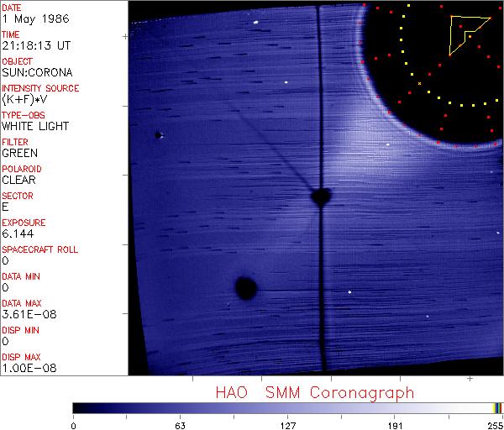Click the color bar near the 127 mark
The image size is (504, 430).
[x=288, y=408]
